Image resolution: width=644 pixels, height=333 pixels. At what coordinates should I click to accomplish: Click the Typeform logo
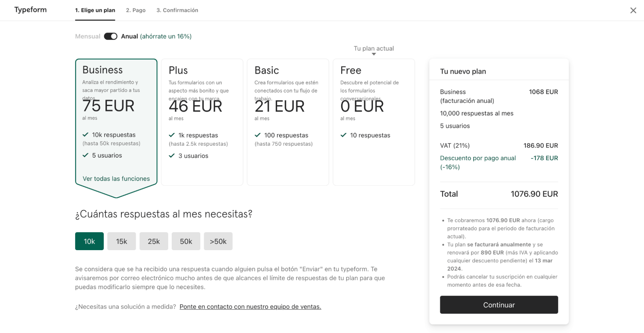pyautogui.click(x=31, y=10)
